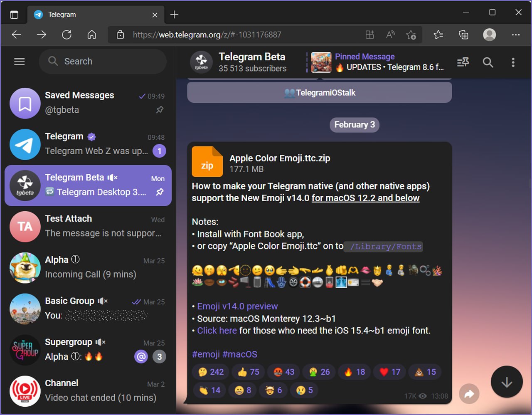
Task: Search within this Telegram Beta chat
Action: click(488, 62)
